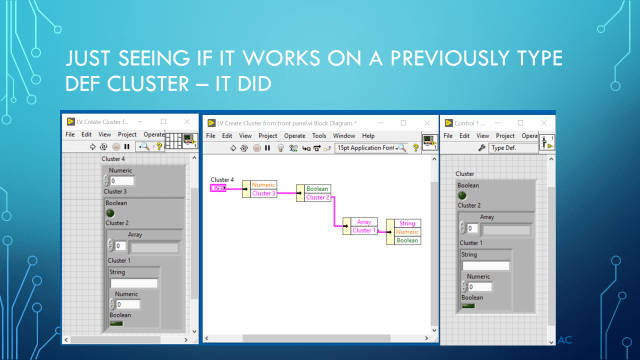Open Project menu in the front panel window
Screen dimensions: 640x360
click(127, 134)
